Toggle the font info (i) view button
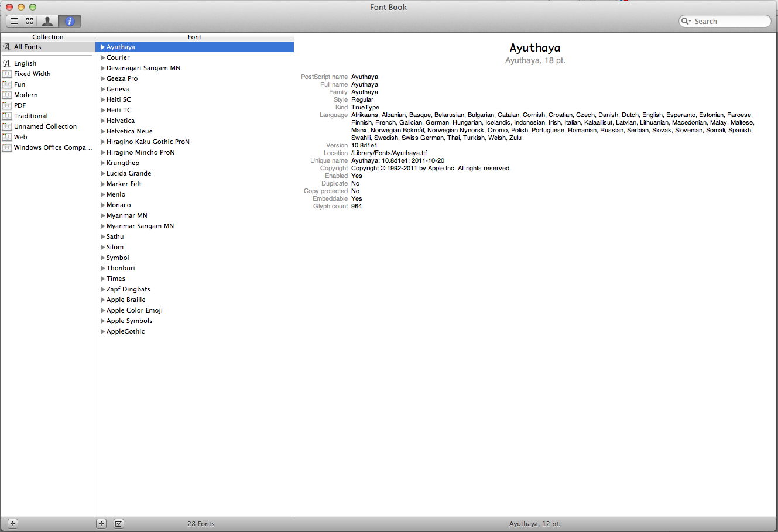Image resolution: width=778 pixels, height=532 pixels. click(70, 21)
